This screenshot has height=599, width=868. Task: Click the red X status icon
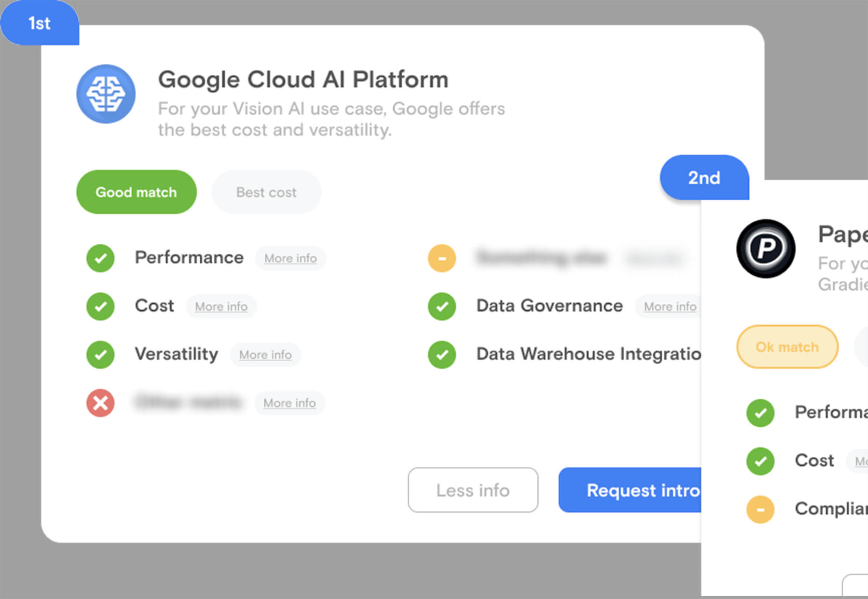point(101,403)
